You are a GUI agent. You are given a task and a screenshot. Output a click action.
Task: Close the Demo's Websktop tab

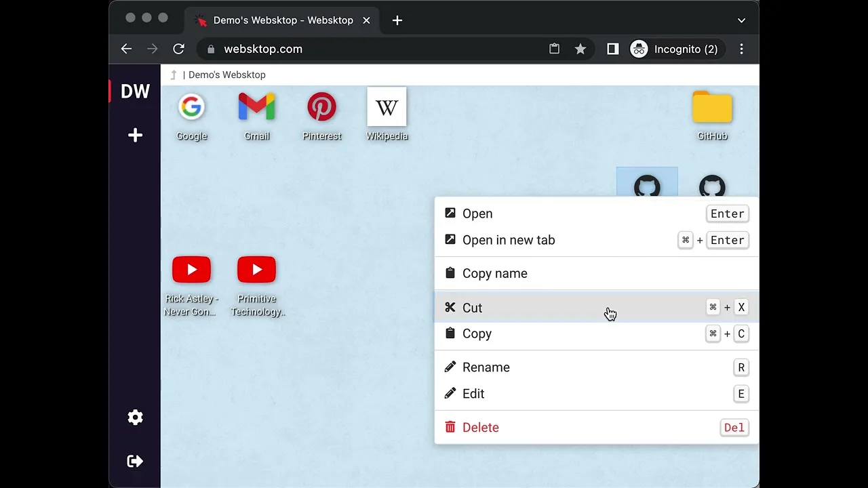[366, 20]
